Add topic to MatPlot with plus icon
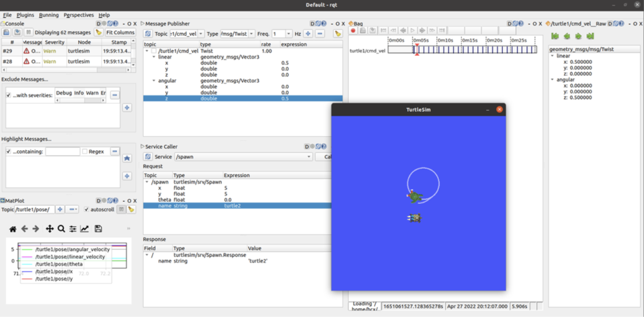Viewport: 644px width, 321px height. [60, 209]
